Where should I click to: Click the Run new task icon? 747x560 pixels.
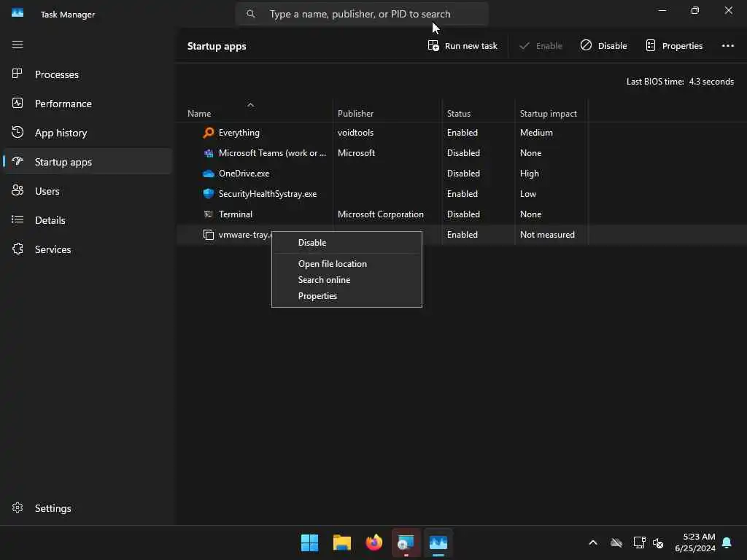tap(433, 46)
